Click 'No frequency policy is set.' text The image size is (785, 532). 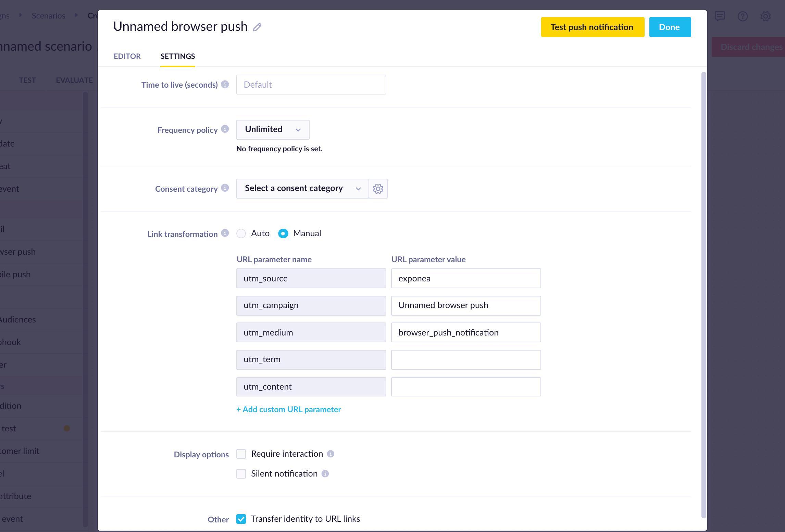[279, 149]
